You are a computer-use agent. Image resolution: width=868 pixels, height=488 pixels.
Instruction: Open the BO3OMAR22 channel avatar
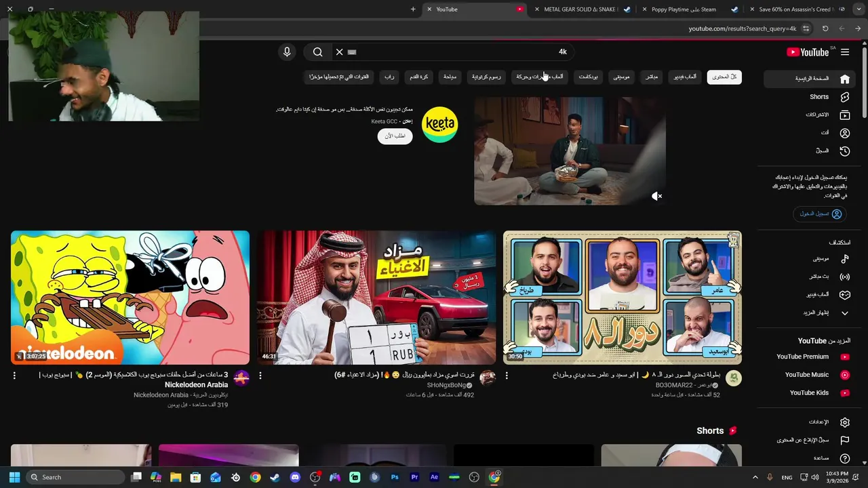(x=734, y=378)
